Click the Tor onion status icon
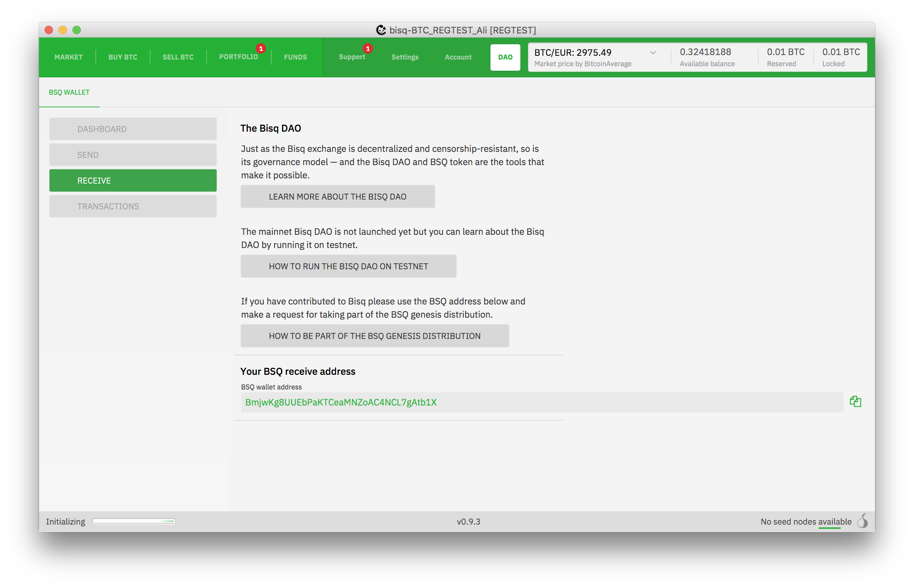 (x=862, y=521)
